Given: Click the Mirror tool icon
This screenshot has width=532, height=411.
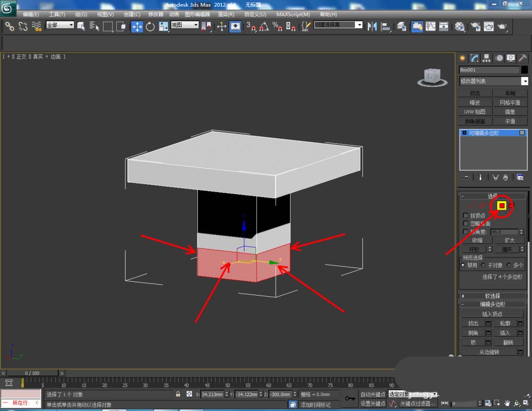Looking at the screenshot, I should point(372,27).
